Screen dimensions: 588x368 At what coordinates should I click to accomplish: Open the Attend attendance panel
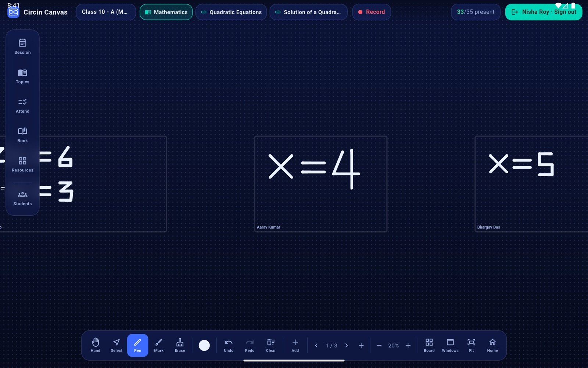[x=22, y=106]
